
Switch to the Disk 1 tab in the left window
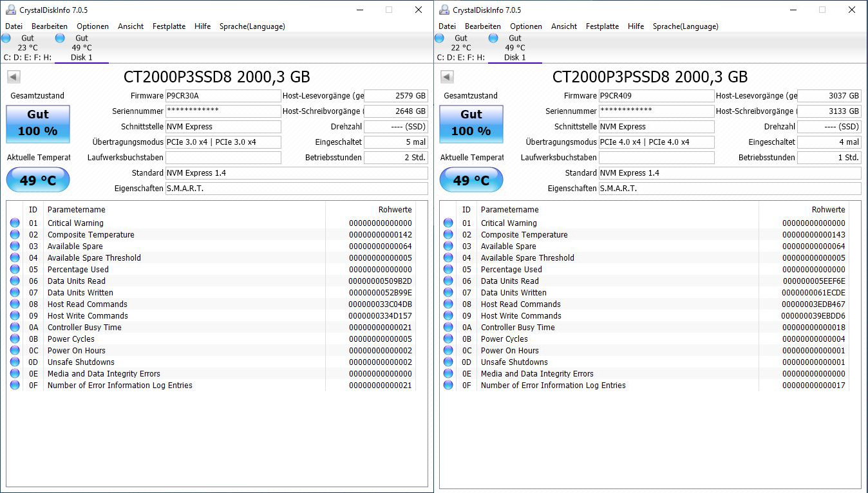click(x=82, y=57)
